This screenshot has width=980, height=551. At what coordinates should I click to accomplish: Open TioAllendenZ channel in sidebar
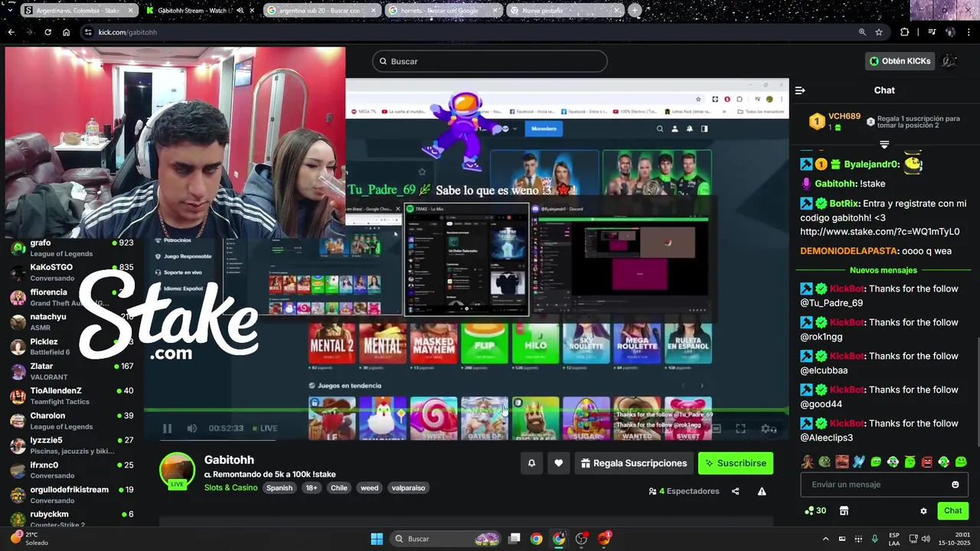click(73, 396)
